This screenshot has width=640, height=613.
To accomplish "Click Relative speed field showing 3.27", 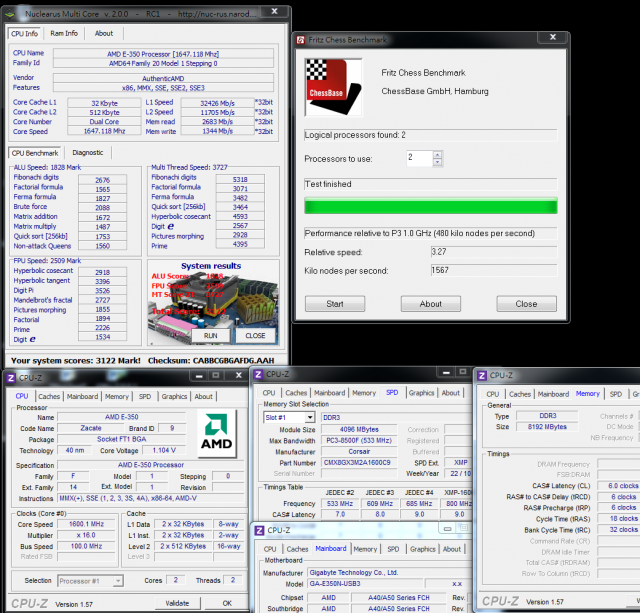I will [493, 252].
